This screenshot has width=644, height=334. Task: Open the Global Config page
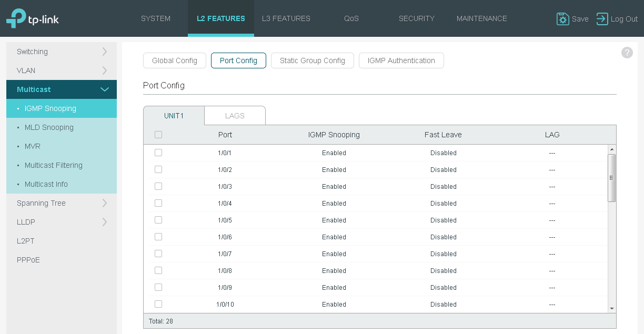[175, 60]
